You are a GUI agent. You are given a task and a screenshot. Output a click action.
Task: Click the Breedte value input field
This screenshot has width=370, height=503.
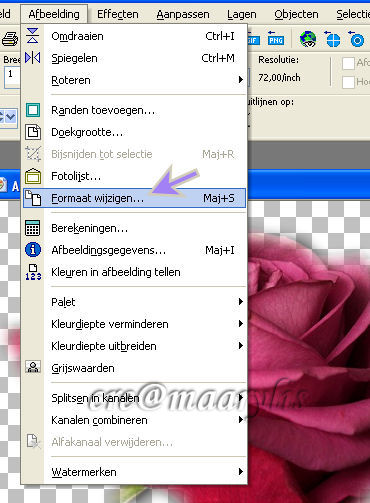(x=12, y=77)
